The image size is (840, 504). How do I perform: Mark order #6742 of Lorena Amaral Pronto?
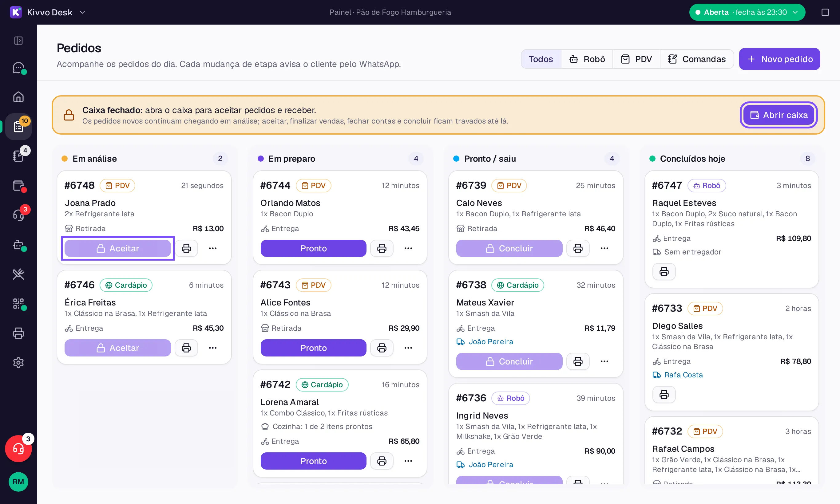[313, 461]
